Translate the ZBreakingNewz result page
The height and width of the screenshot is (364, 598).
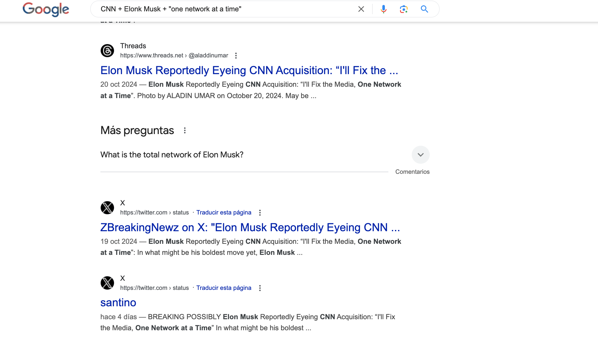(224, 212)
